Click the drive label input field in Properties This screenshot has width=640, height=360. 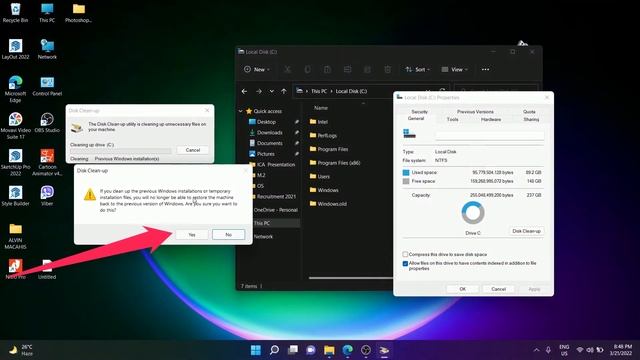pyautogui.click(x=489, y=134)
